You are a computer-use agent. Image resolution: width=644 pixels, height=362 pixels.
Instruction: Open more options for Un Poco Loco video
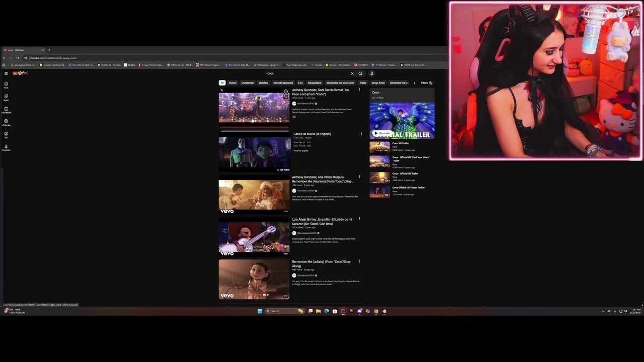coord(359,90)
